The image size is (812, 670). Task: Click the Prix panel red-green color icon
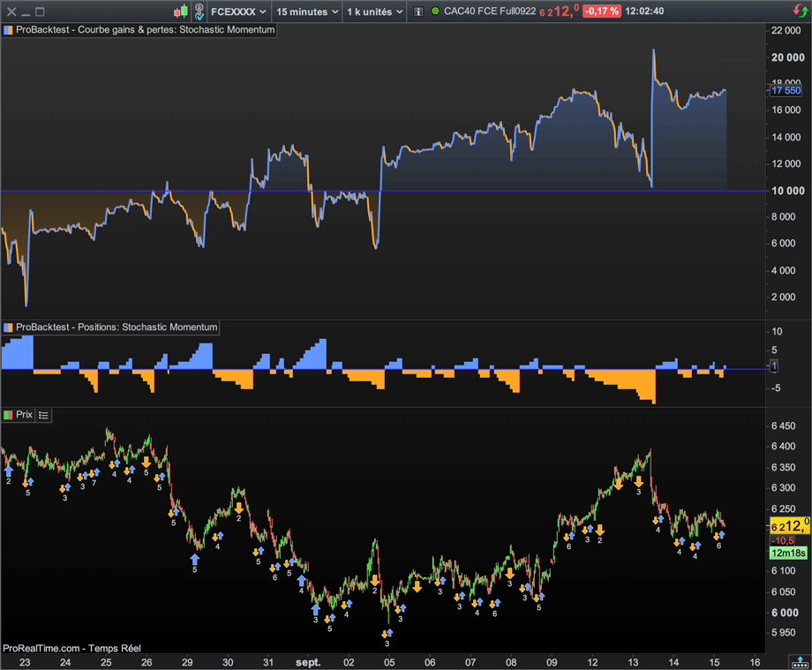pos(8,414)
